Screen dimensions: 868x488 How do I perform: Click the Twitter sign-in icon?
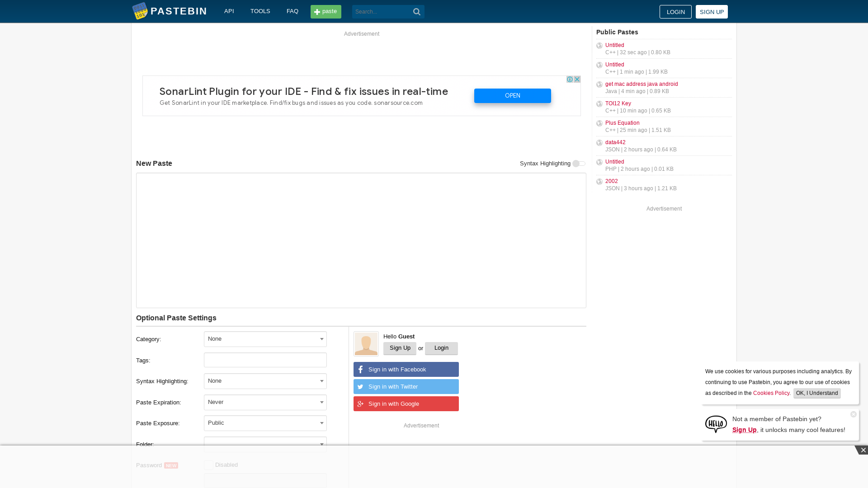tap(360, 387)
